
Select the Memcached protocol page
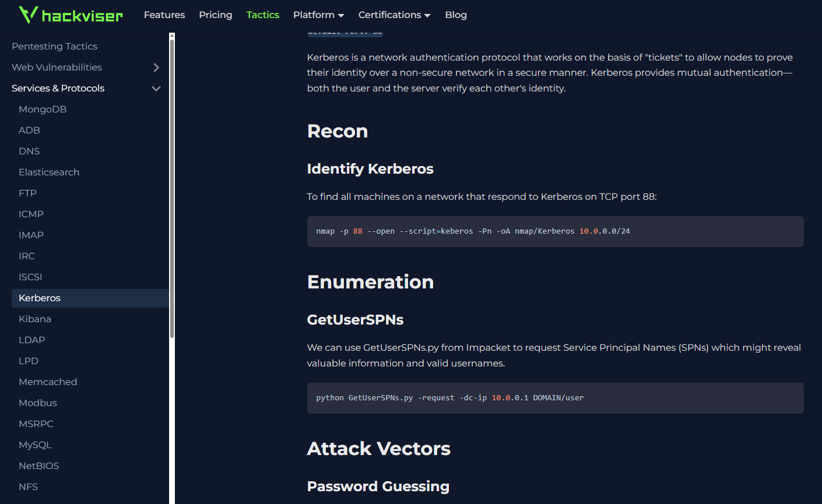pyautogui.click(x=48, y=382)
